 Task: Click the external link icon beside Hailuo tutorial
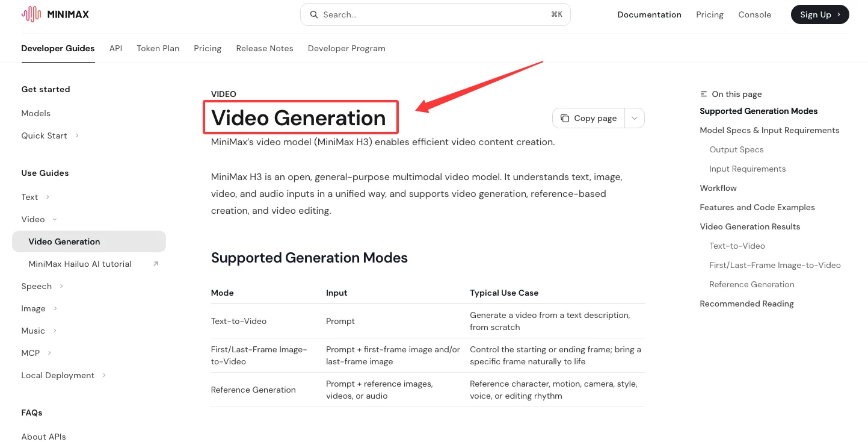(156, 264)
